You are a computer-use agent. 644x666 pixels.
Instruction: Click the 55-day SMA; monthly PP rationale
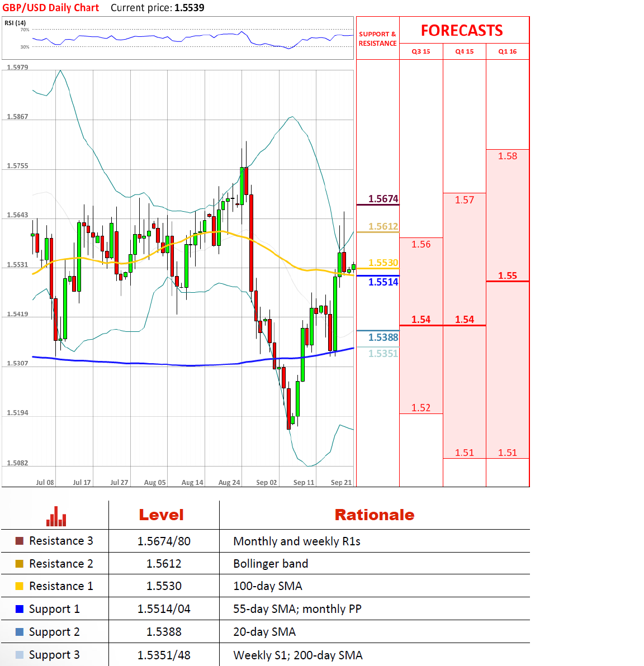[x=297, y=609]
